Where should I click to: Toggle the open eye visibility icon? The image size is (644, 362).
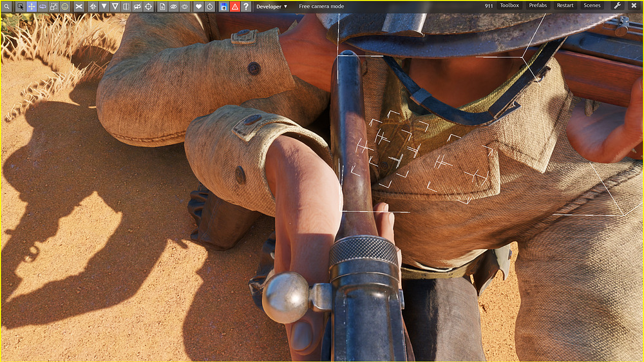tap(185, 6)
